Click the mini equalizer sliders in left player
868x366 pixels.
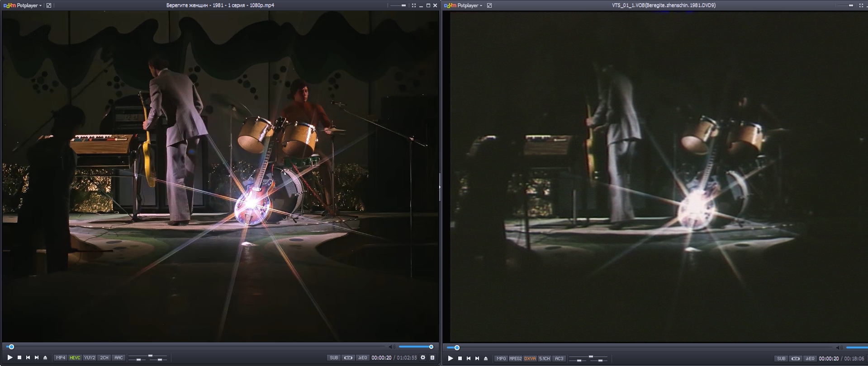(x=147, y=358)
